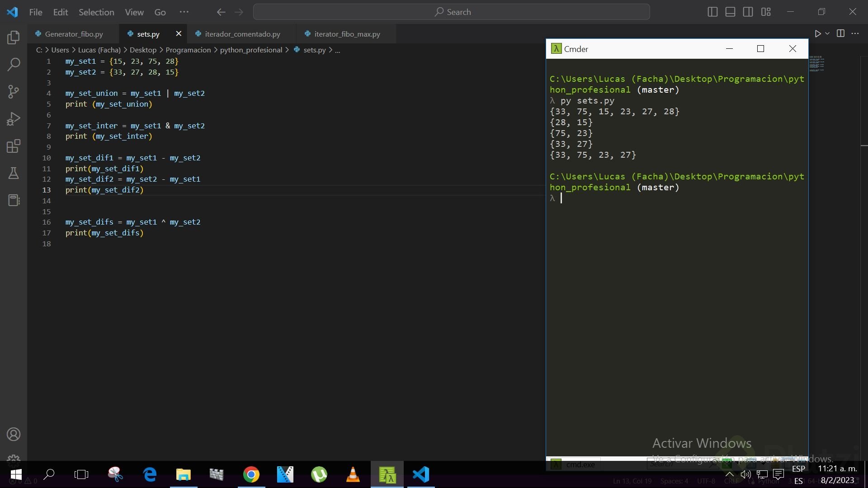Open Google Chrome from the taskbar
Screen dimensions: 868x488
tap(251, 474)
